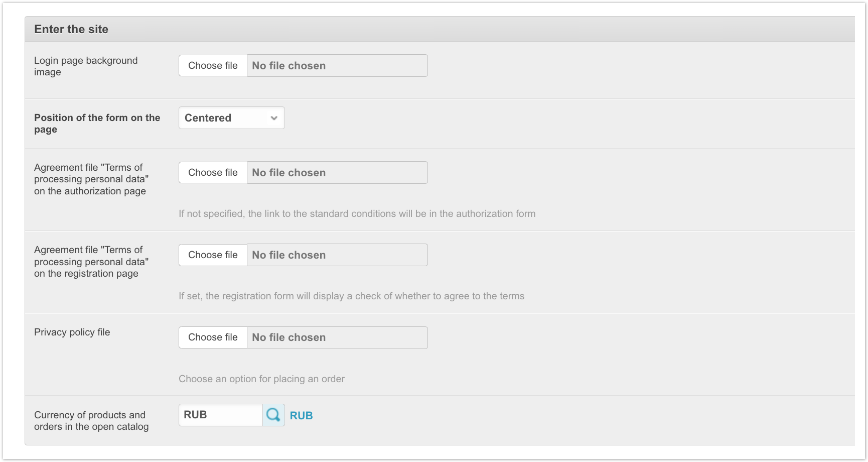Screen dimensions: 868x462
Task: Select the Position of the form label
Action: (x=97, y=124)
